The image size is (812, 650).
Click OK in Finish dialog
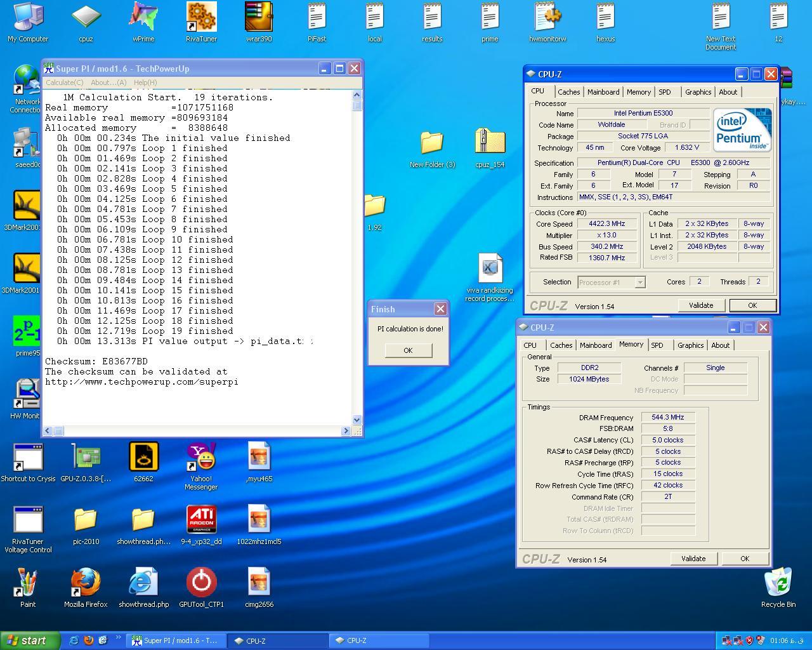pyautogui.click(x=408, y=350)
